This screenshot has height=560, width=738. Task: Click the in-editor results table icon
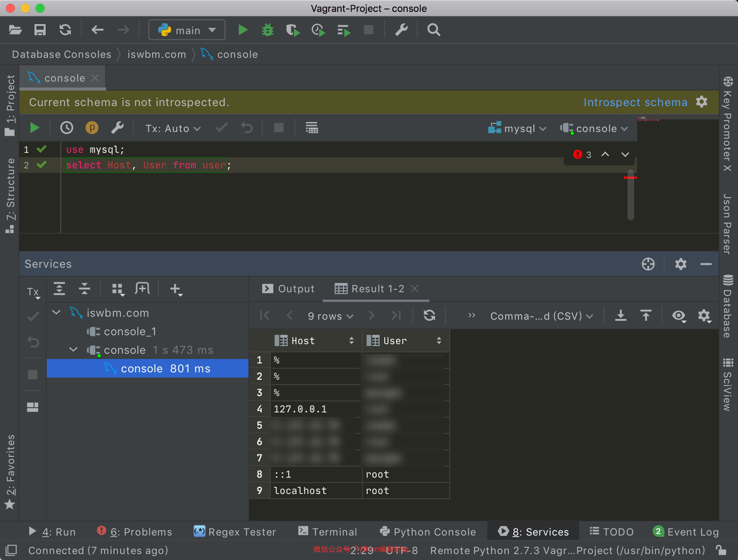click(x=312, y=128)
